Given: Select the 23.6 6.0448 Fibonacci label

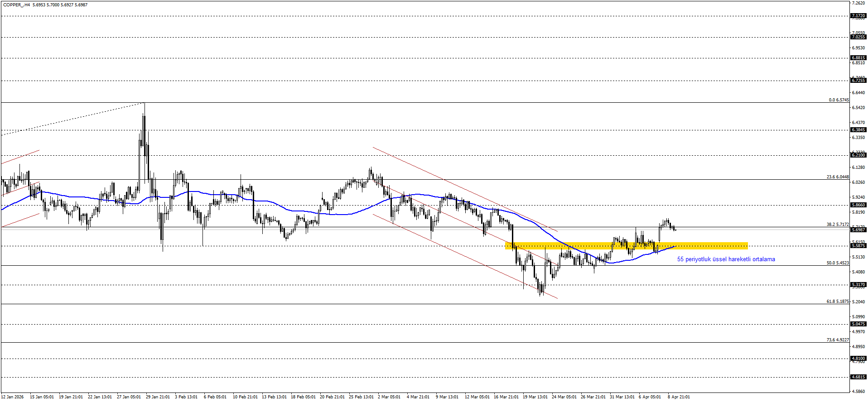Looking at the screenshot, I should click(837, 177).
